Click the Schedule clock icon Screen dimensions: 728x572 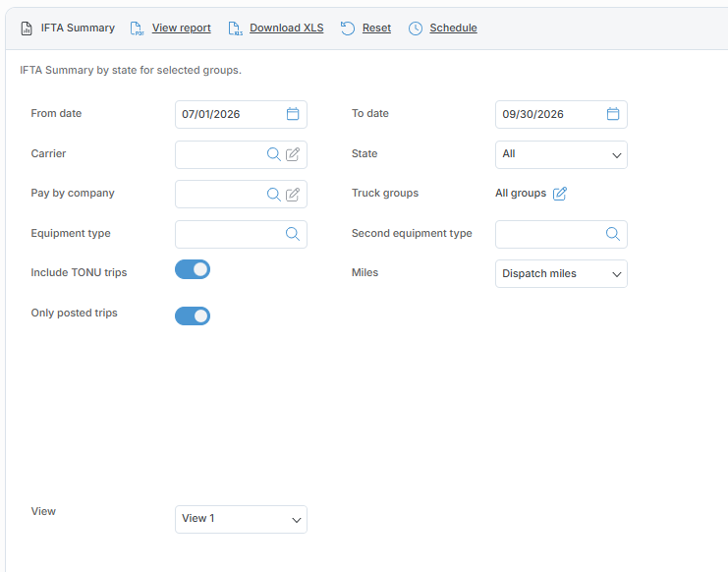click(x=416, y=29)
